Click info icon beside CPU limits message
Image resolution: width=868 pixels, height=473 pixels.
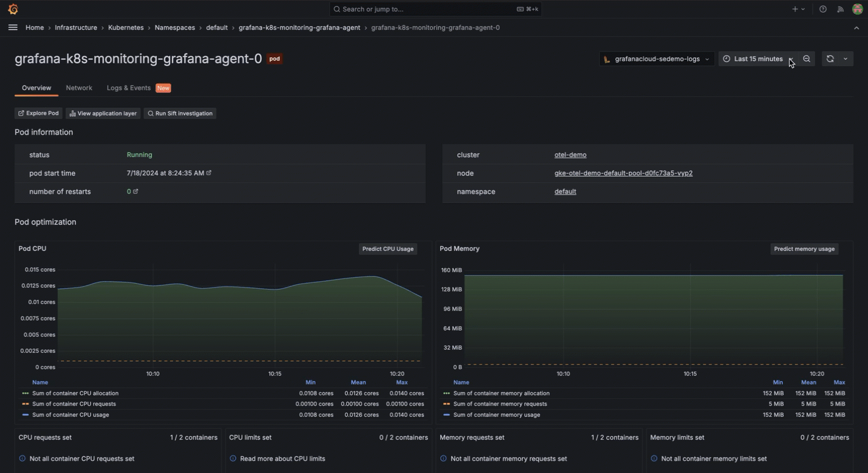point(233,459)
